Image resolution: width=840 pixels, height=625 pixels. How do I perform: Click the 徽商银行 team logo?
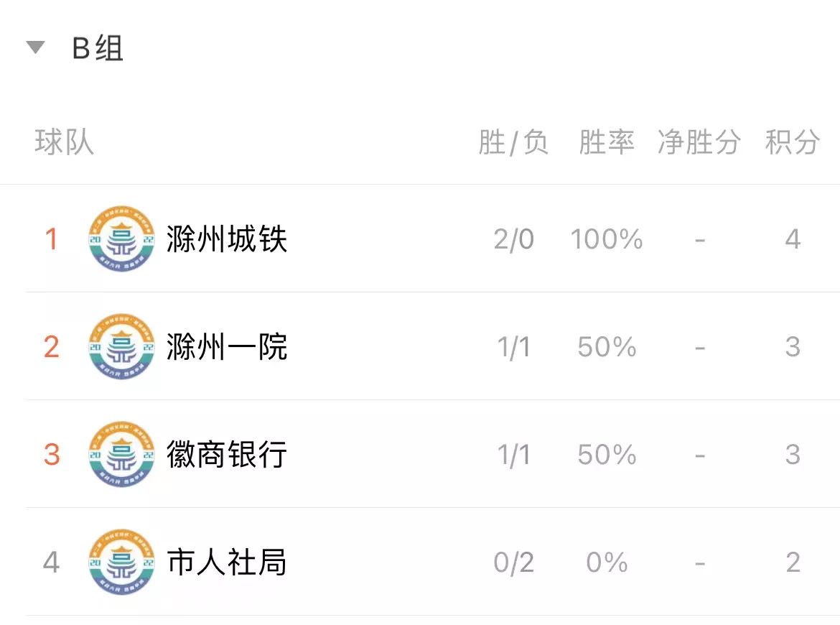pyautogui.click(x=121, y=455)
